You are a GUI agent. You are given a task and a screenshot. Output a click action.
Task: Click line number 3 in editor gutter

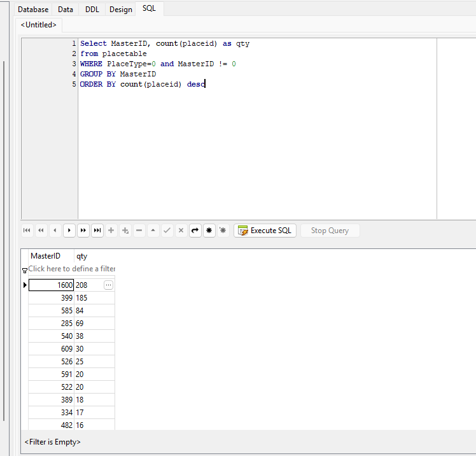pyautogui.click(x=74, y=64)
